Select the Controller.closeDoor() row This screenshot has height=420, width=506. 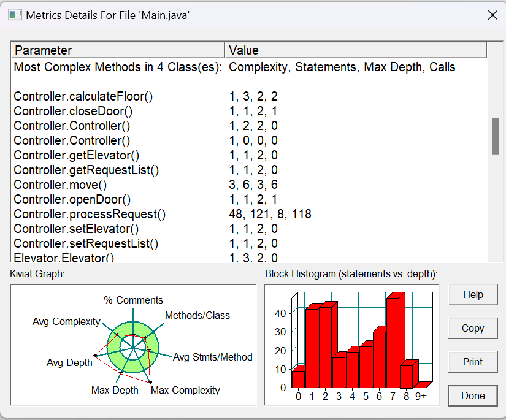tap(249, 112)
